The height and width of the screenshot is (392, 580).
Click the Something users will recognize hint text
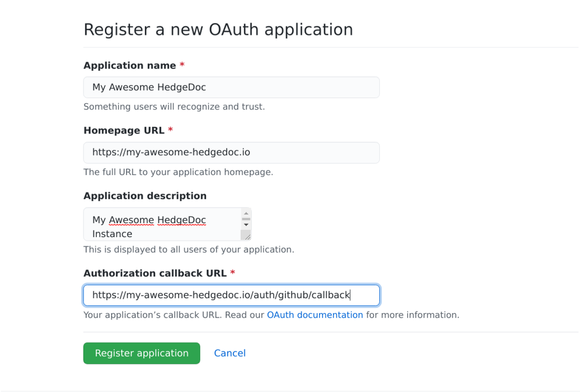(174, 106)
